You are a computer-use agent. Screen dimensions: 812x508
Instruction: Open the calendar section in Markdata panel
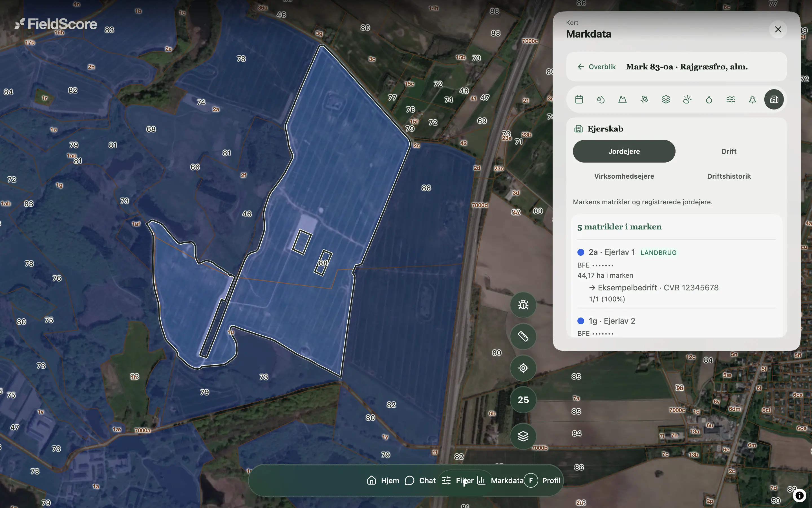coord(579,99)
